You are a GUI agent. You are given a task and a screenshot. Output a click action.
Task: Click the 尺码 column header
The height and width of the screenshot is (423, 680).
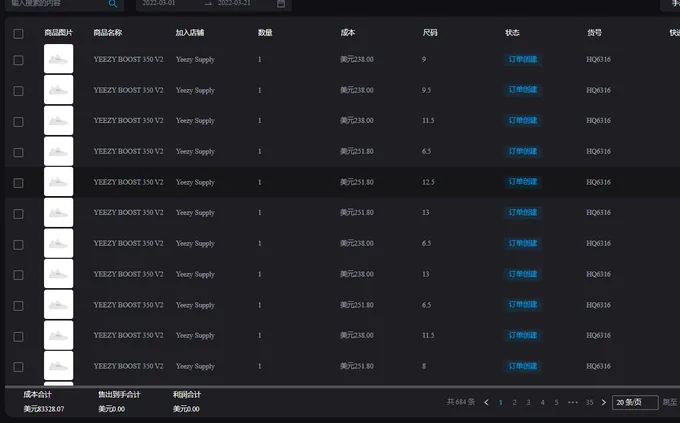430,33
